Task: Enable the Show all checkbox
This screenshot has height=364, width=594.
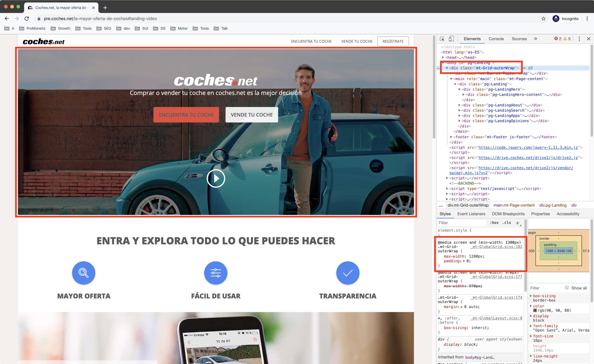Action: point(567,288)
